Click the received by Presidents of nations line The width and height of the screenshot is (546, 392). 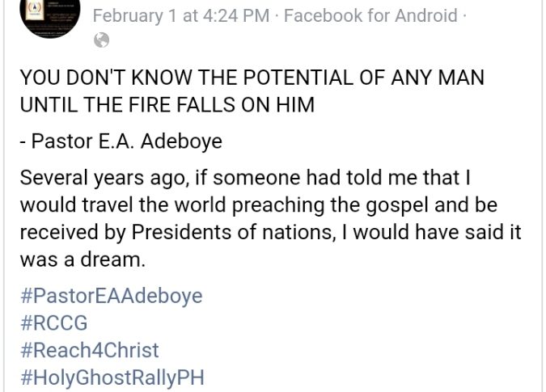pos(270,233)
